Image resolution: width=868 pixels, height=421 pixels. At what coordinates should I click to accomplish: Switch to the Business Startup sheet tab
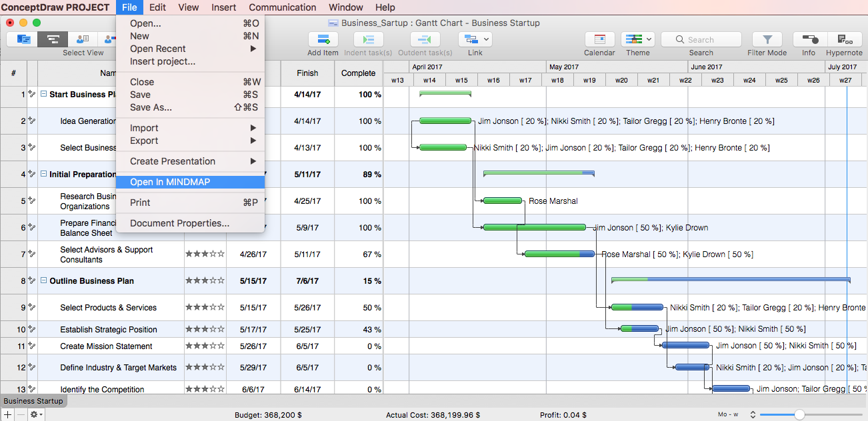coord(33,401)
